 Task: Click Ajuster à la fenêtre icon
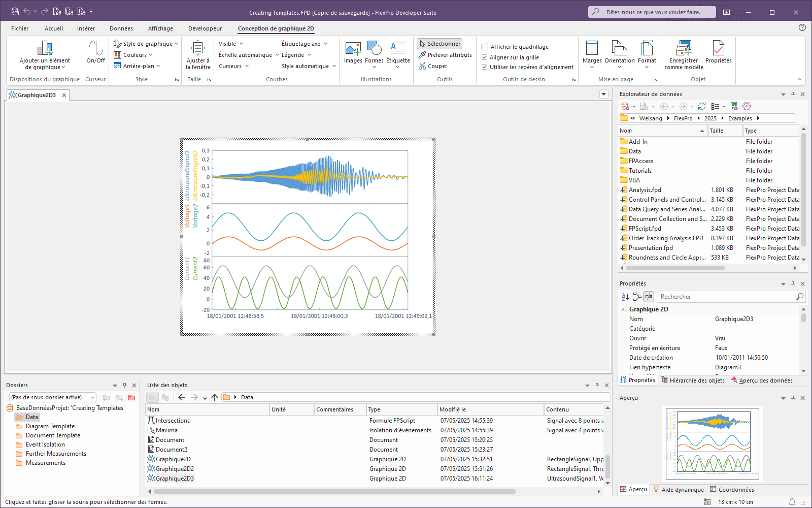tap(197, 49)
